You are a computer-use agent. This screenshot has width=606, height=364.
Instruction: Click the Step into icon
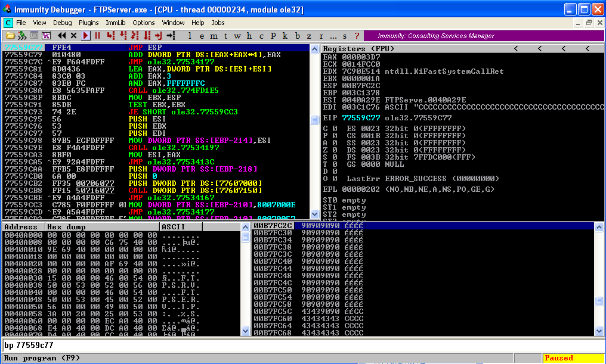[x=111, y=36]
